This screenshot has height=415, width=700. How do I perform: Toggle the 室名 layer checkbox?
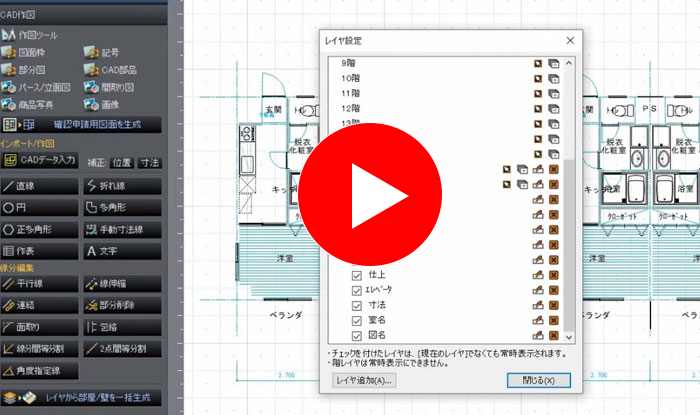coord(356,321)
